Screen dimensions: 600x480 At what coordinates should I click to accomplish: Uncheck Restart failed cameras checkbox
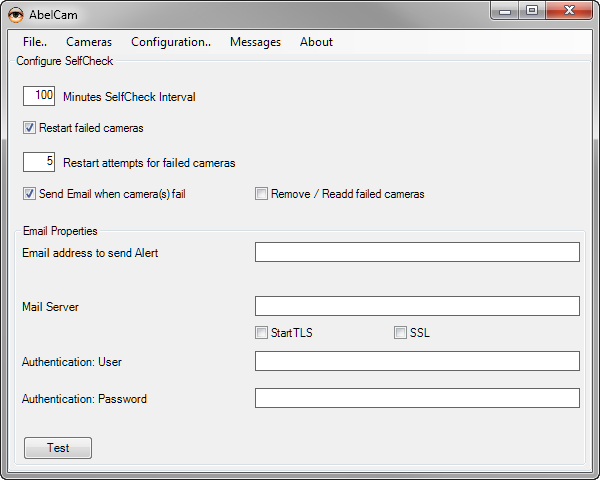point(30,128)
